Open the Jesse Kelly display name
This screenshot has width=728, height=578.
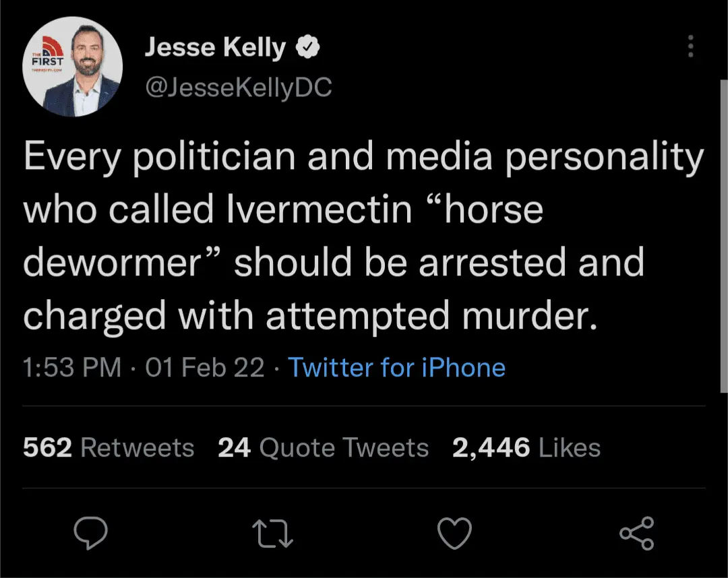(216, 47)
